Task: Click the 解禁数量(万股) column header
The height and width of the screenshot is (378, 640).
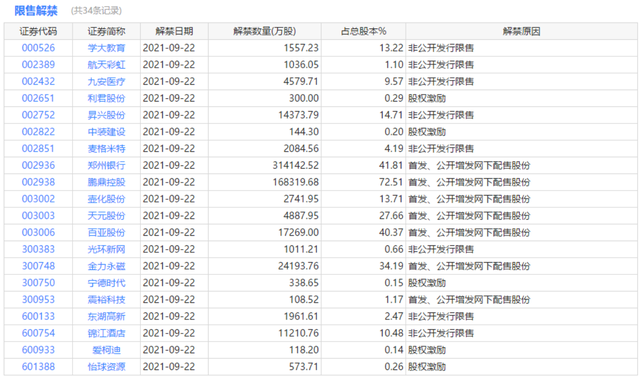Action: coord(264,31)
